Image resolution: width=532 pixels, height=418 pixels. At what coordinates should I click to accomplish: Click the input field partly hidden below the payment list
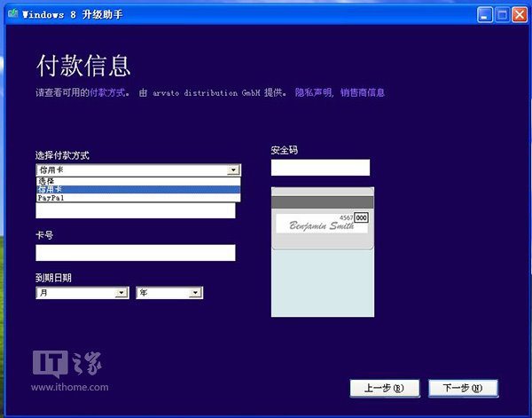[136, 211]
